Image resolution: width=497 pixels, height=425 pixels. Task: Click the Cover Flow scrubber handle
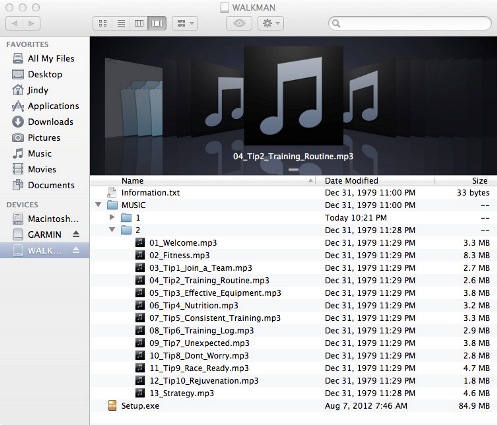point(293,169)
